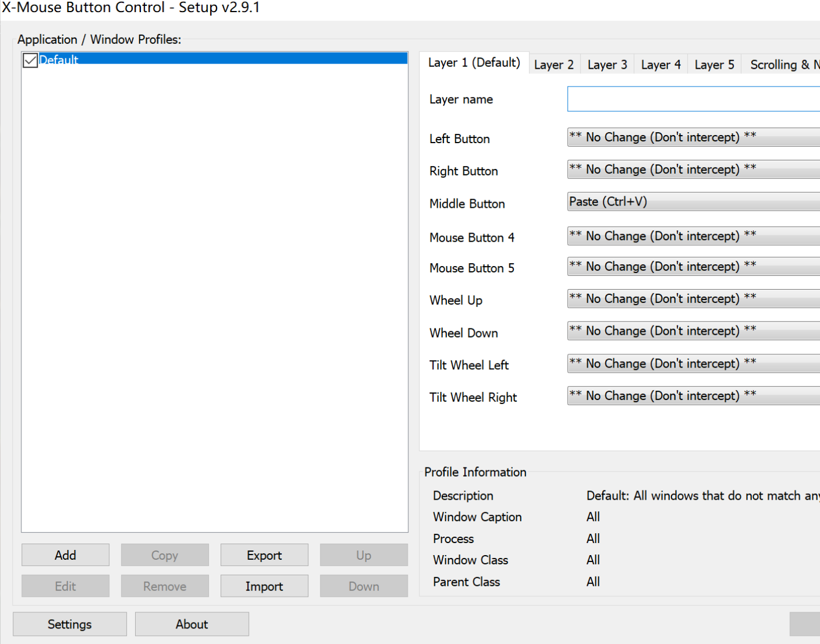Viewport: 820px width, 644px height.
Task: Click the Description value text
Action: [703, 496]
